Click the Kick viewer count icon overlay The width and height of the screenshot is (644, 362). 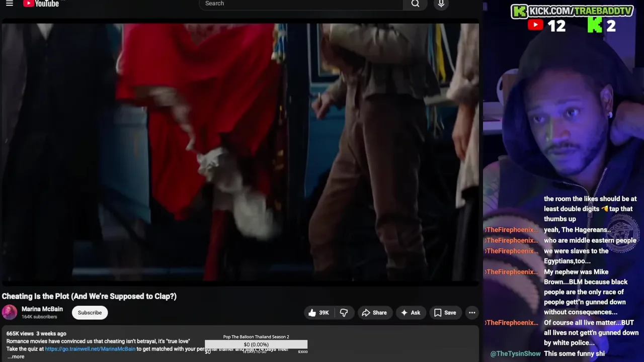tap(595, 25)
